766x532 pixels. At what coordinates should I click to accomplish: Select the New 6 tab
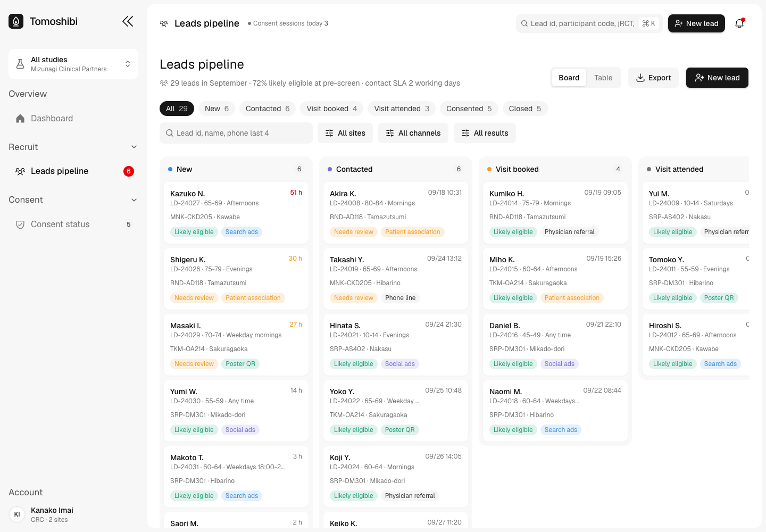pos(217,109)
